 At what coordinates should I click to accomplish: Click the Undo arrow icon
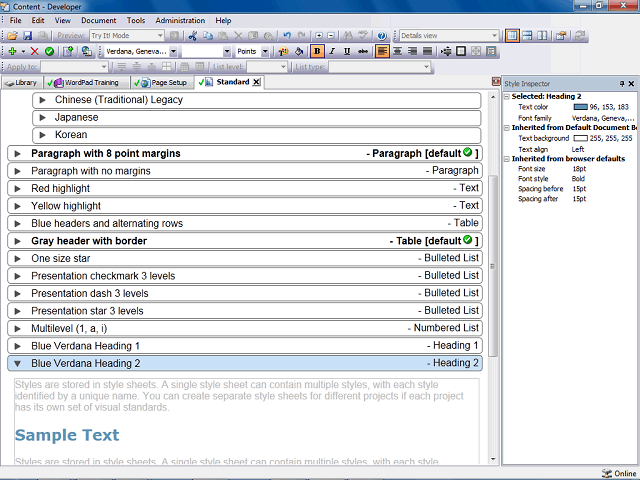[x=287, y=36]
